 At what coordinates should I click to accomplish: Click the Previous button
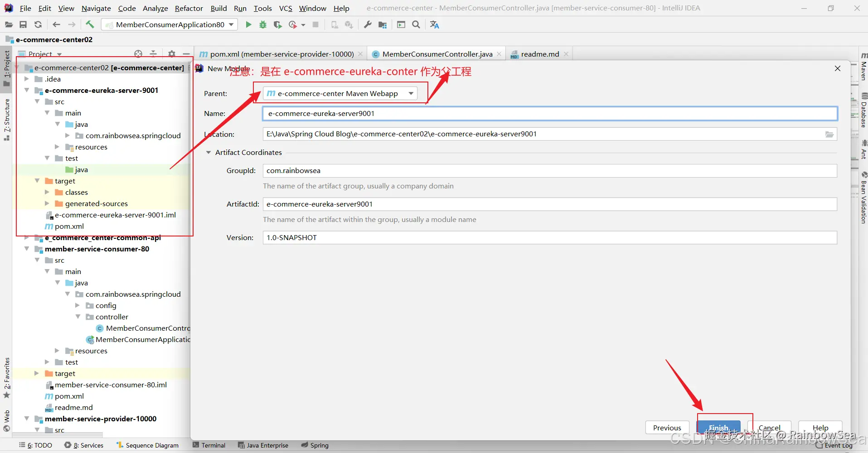pos(667,428)
